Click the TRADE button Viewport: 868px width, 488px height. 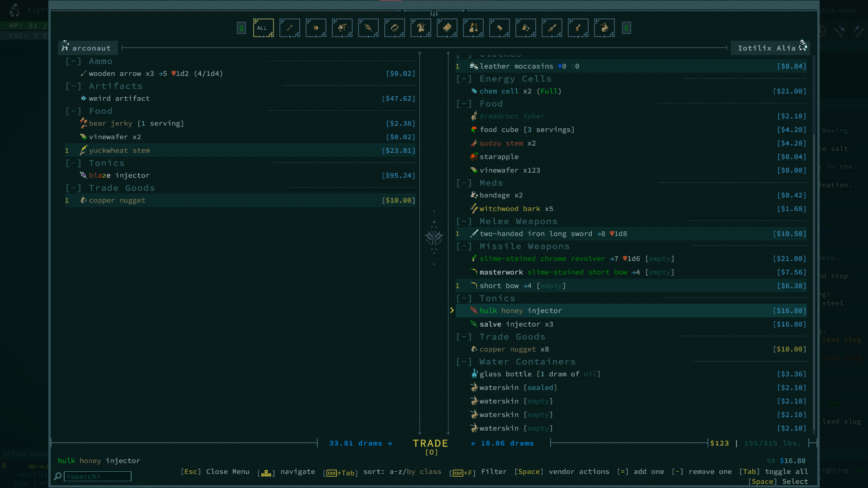[430, 444]
